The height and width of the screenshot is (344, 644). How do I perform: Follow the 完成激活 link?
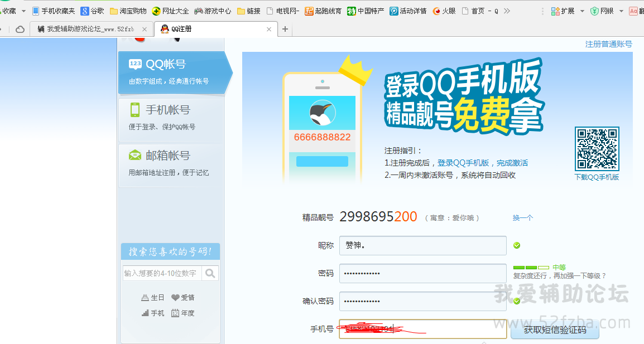[512, 163]
